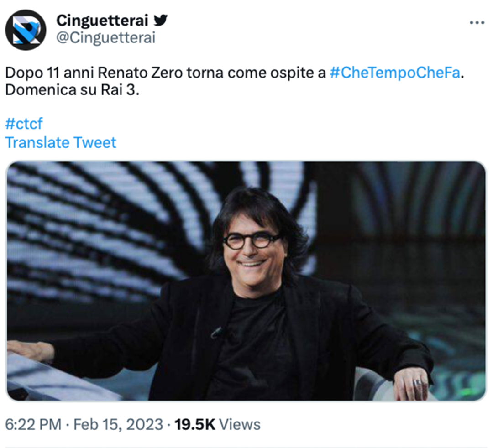This screenshot has height=448, width=493.
Task: Open the @Cinguetterai handle link
Action: pos(106,37)
